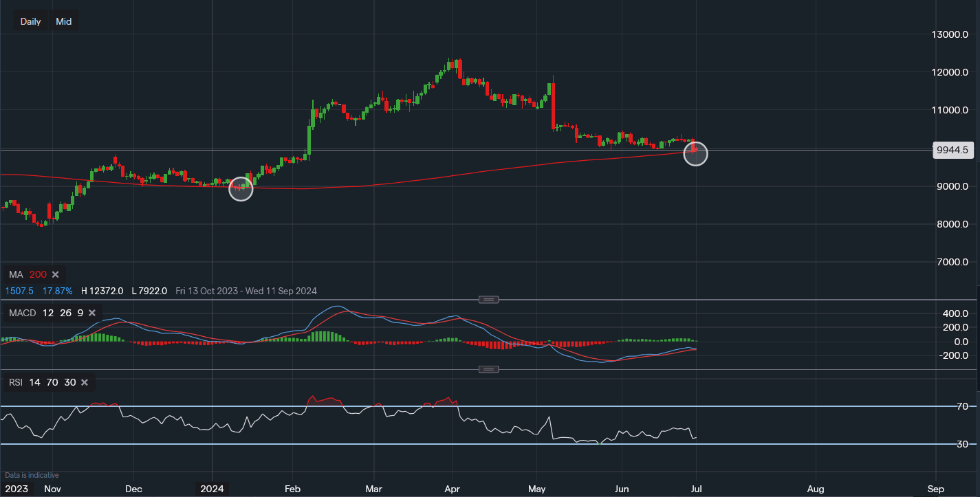Close the MACD indicator panel
This screenshot has height=497, width=980.
click(x=91, y=313)
